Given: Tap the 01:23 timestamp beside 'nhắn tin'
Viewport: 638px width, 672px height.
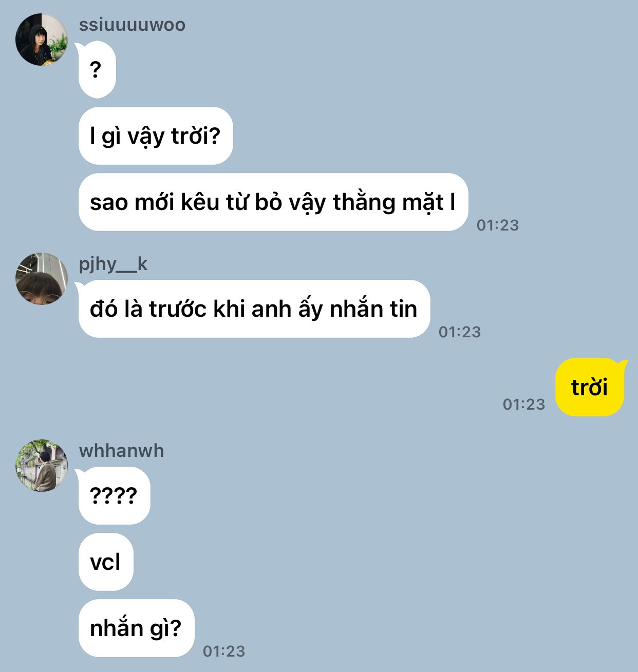Looking at the screenshot, I should pyautogui.click(x=460, y=332).
